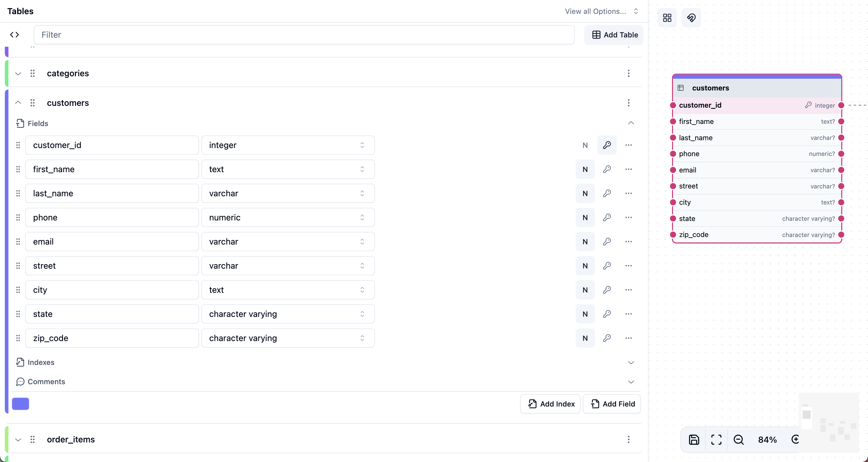868x462 pixels.
Task: Click the save diagram icon
Action: point(694,439)
